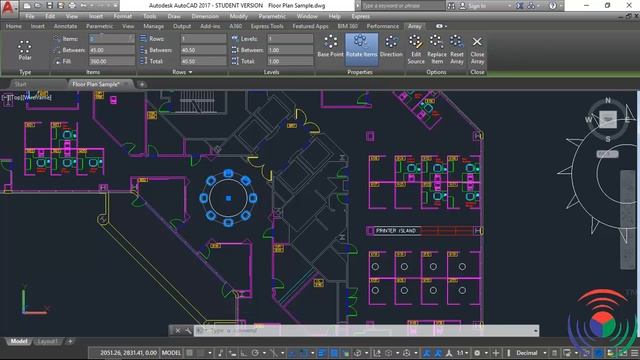Open the Draw menu
The image size is (640, 360).
tap(174, 16)
